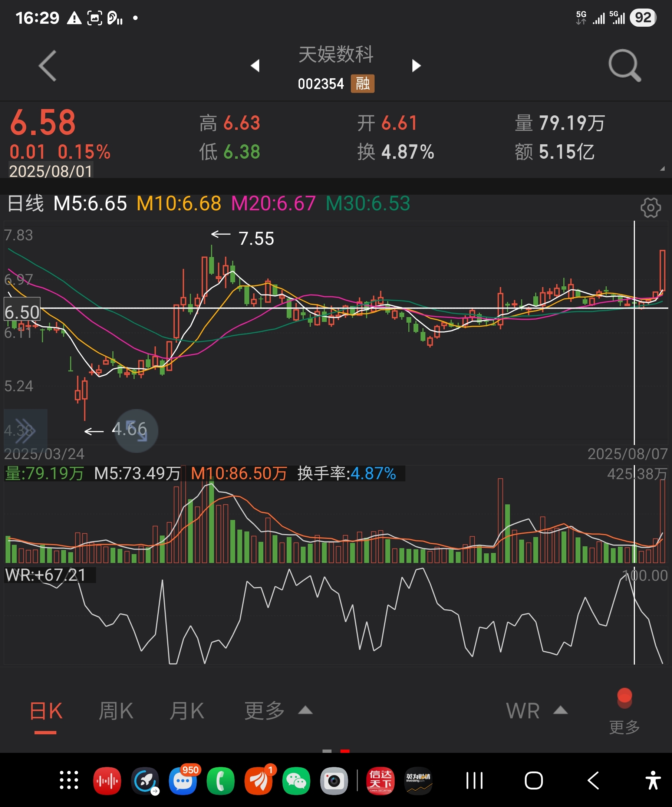Select the 日K daily chart tab
This screenshot has height=807, width=672.
pos(46,711)
